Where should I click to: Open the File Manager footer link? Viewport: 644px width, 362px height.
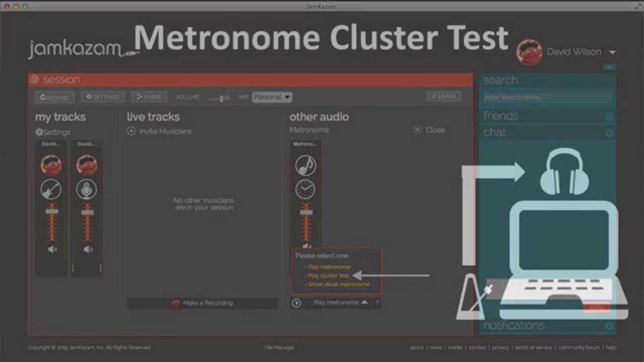point(279,347)
